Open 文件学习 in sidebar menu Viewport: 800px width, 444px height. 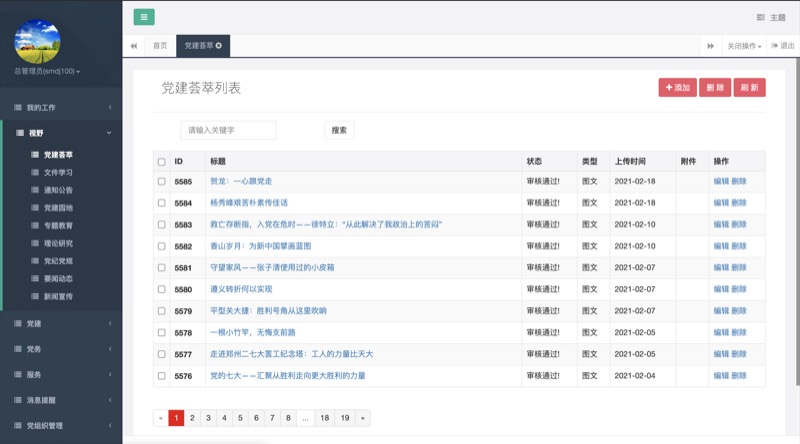click(58, 172)
